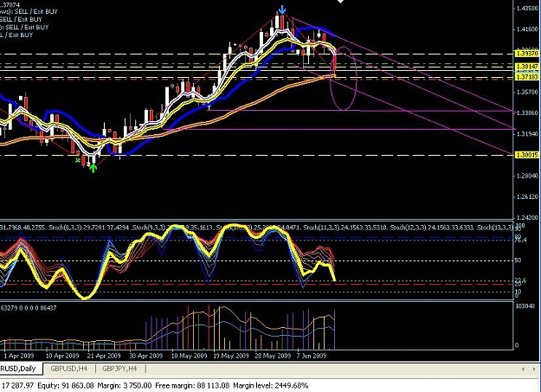Click the 1.37183 price level label
The height and width of the screenshot is (392, 541).
527,77
